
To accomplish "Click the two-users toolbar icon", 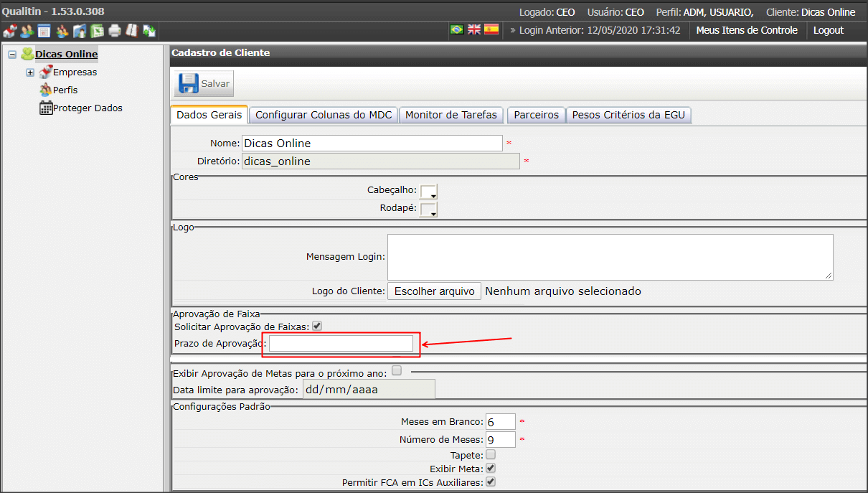I will tap(27, 31).
